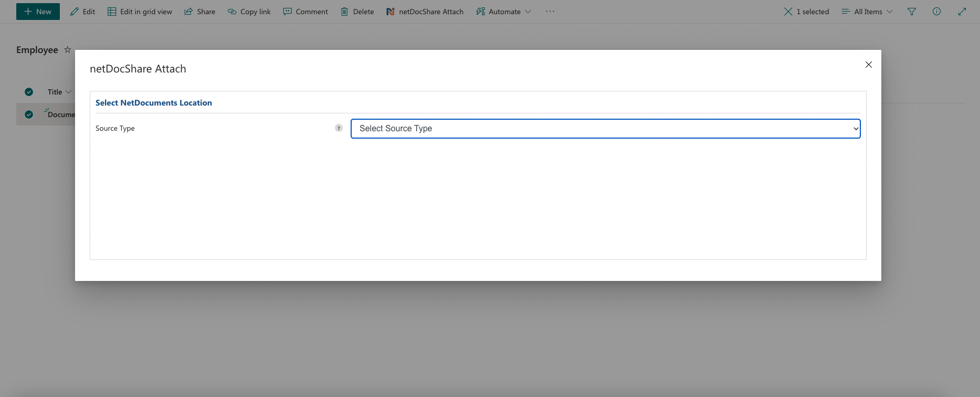
Task: Click the Source Type help icon
Action: [x=339, y=128]
